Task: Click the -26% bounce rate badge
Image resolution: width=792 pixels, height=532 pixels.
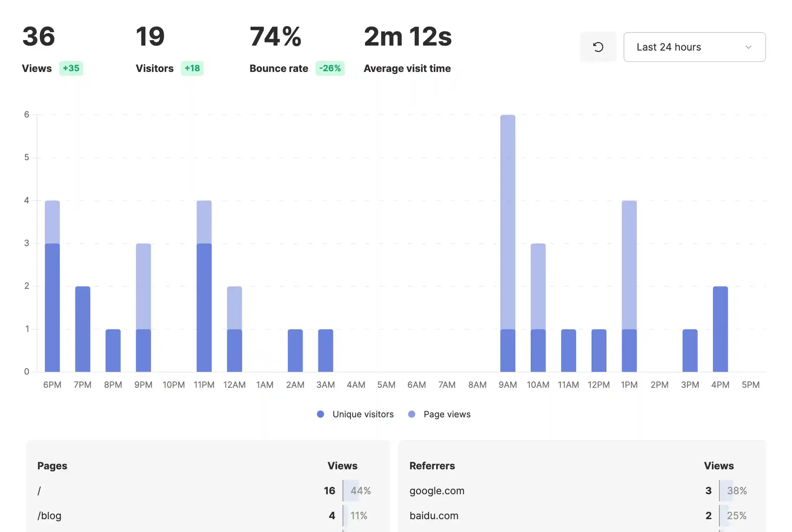Action: (330, 68)
